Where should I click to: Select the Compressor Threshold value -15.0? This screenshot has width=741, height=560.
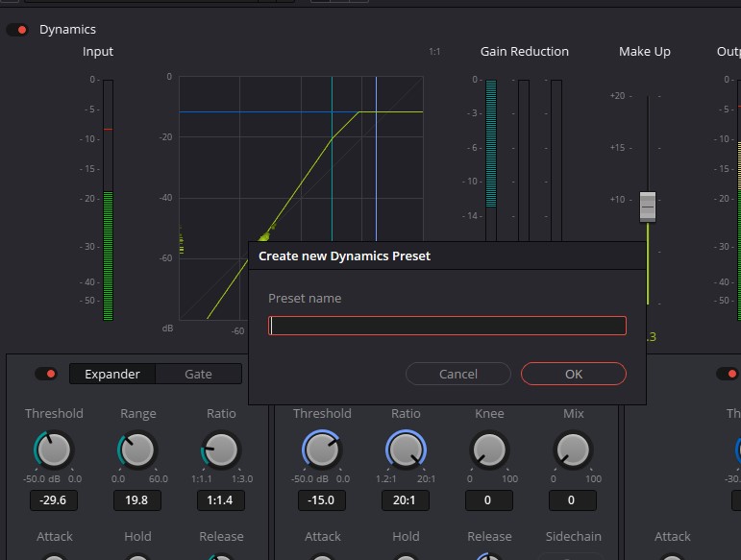[321, 500]
